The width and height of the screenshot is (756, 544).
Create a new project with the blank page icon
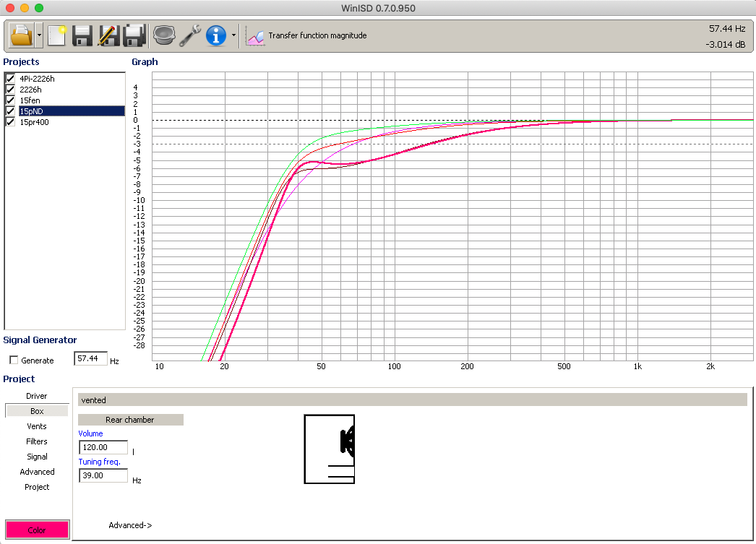coord(57,35)
